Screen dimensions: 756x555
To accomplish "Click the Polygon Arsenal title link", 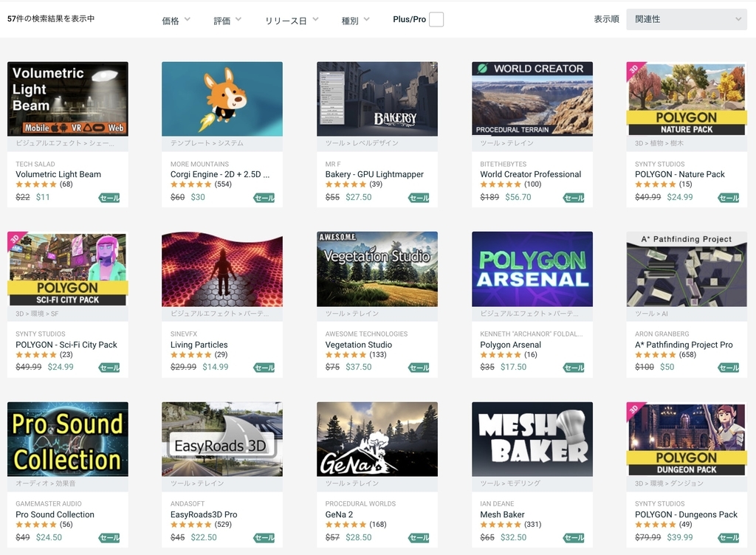I will click(x=511, y=345).
